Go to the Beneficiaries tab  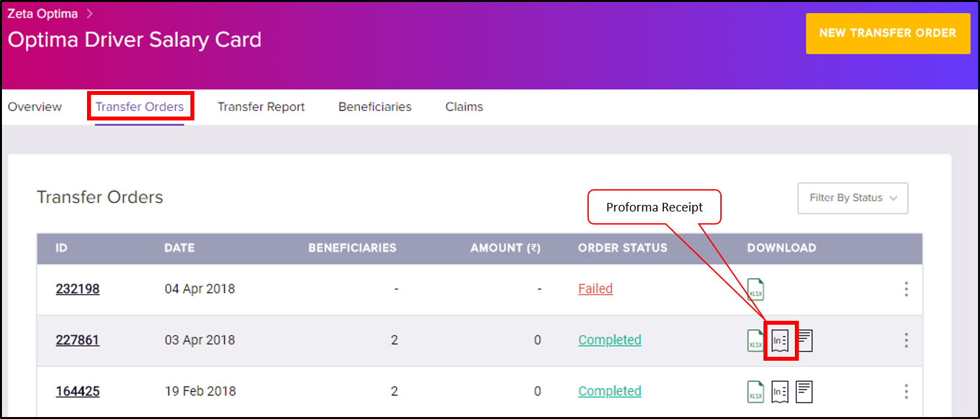(375, 107)
